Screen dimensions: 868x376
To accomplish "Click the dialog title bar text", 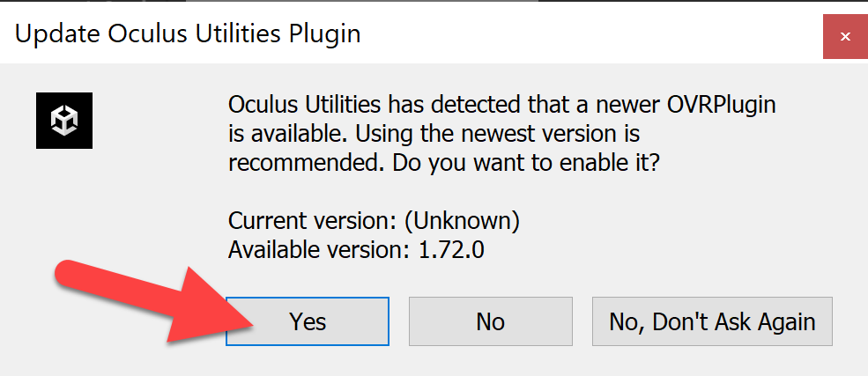I will pos(188,34).
